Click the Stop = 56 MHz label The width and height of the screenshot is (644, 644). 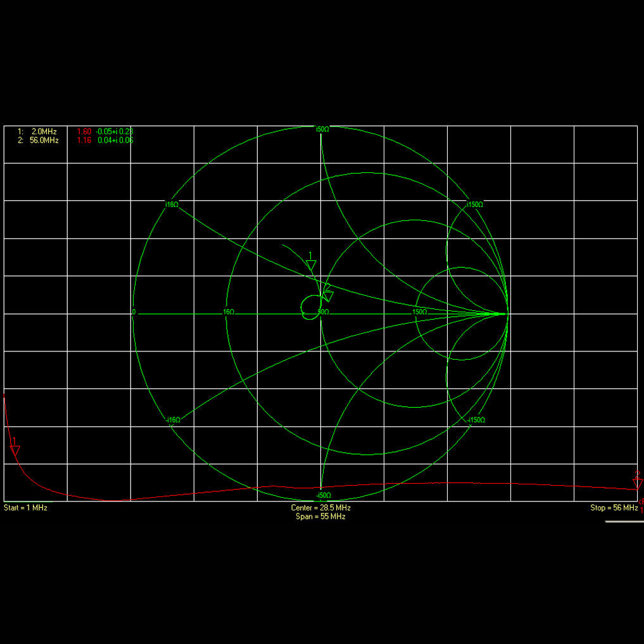(x=614, y=508)
